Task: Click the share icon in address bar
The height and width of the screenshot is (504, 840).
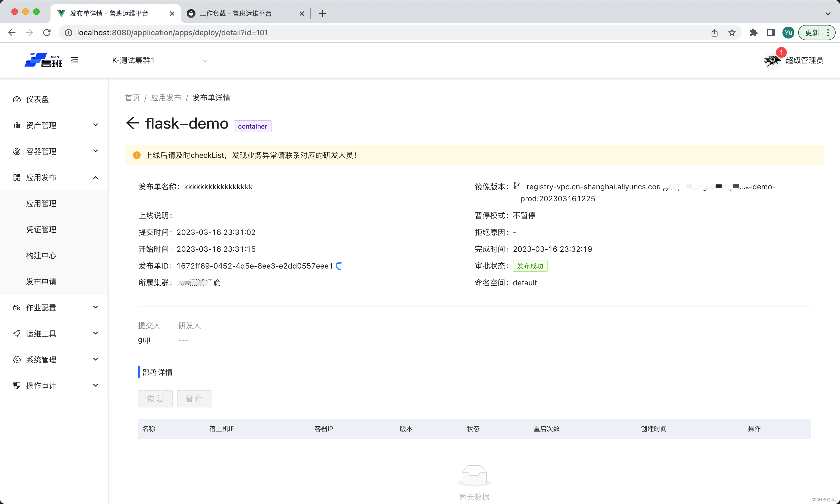Action: click(714, 33)
